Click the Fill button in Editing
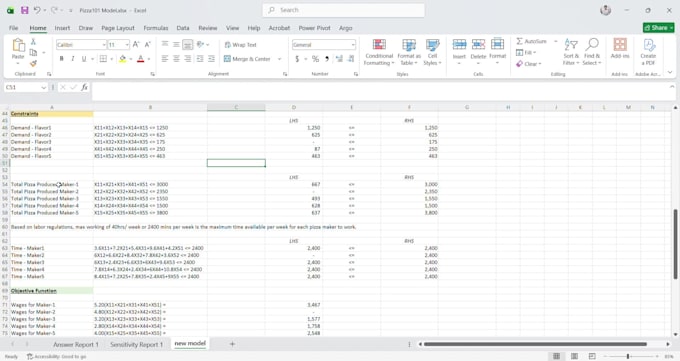 pyautogui.click(x=526, y=53)
